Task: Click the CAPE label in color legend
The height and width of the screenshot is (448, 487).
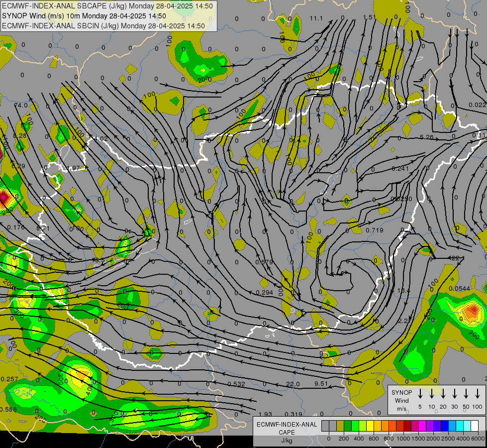Action: (287, 433)
